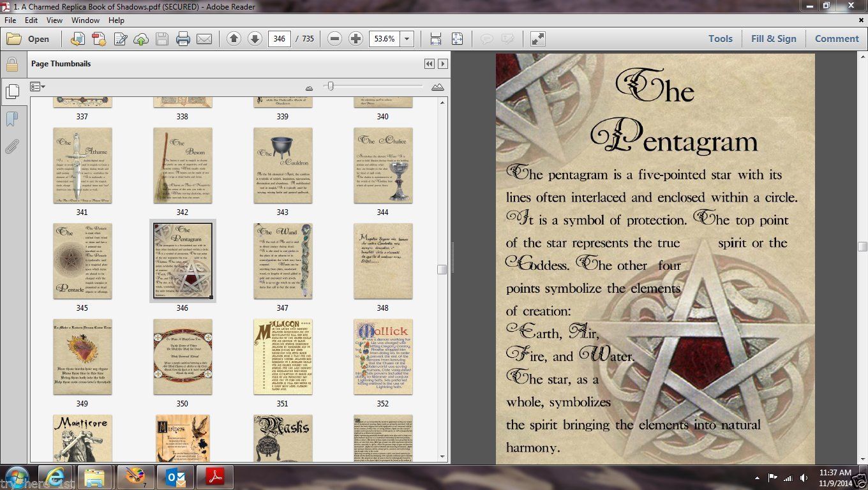Click the double-arrow button in Page Thumbnails header
Screen dimensions: 868x490
[430, 64]
